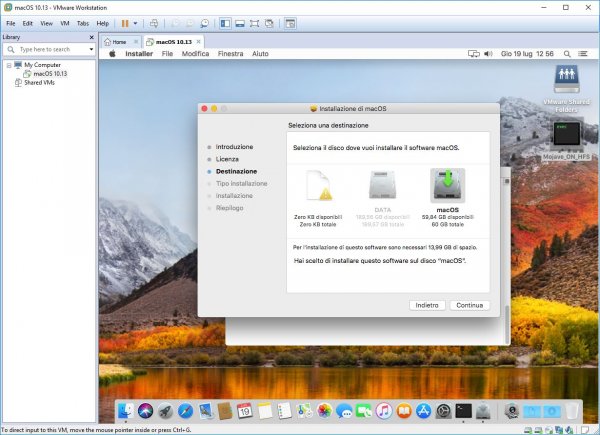
Task: Enter full screen mode from the VMware toolbar
Action: click(254, 23)
